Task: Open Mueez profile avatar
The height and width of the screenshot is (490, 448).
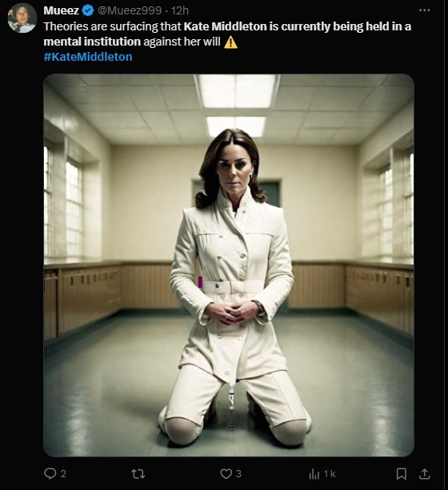Action: pyautogui.click(x=22, y=18)
